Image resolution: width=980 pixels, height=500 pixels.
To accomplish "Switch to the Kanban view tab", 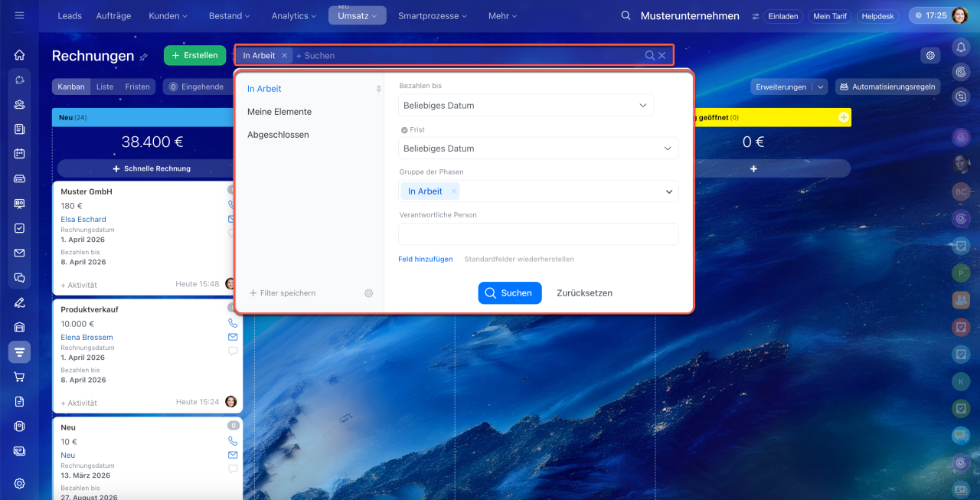I will [71, 87].
